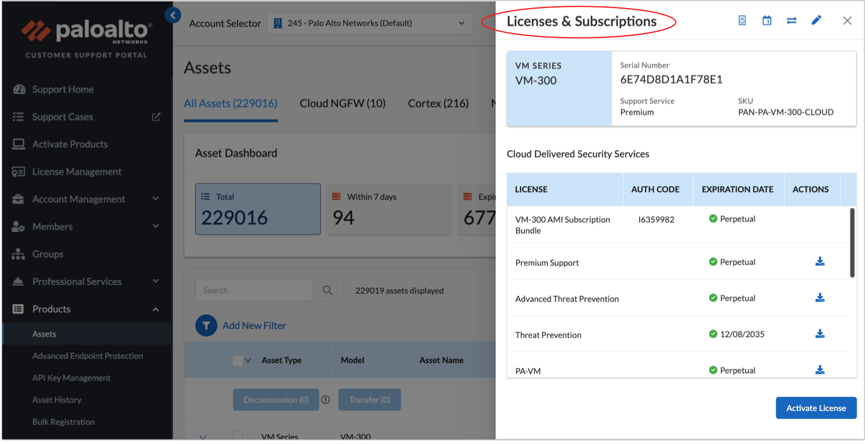Toggle the select-all checkbox in table header

[x=238, y=360]
